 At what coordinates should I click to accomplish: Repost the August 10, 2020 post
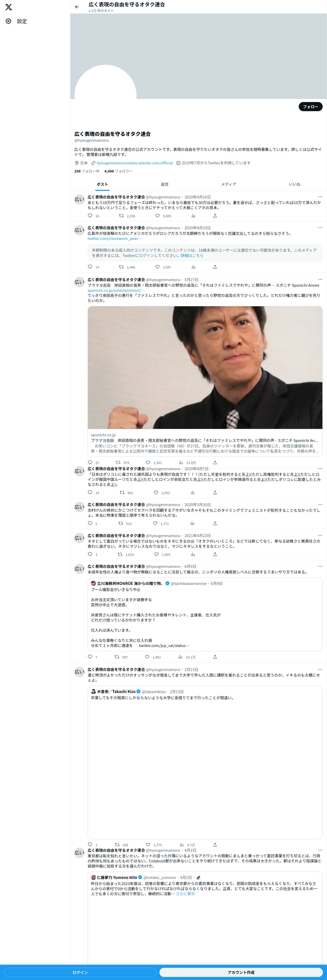pyautogui.click(x=121, y=267)
